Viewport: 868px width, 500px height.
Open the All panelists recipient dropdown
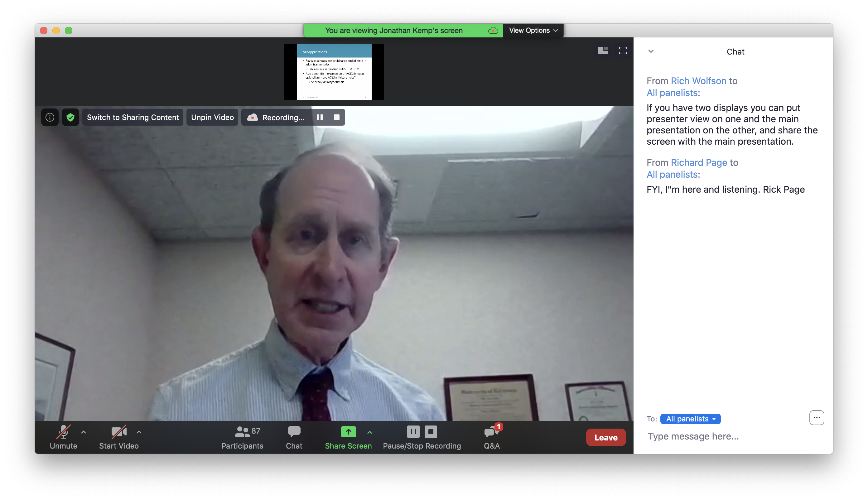(x=690, y=419)
